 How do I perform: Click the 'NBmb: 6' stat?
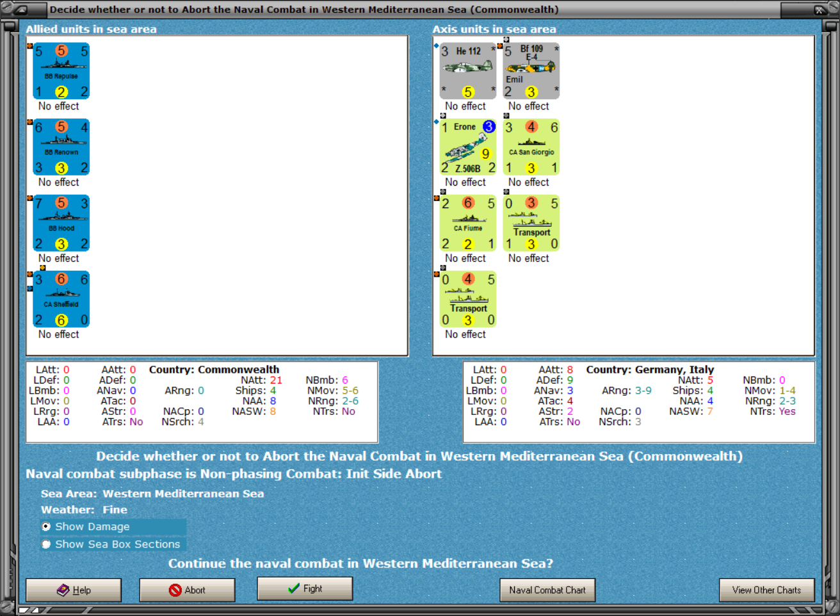tap(327, 380)
